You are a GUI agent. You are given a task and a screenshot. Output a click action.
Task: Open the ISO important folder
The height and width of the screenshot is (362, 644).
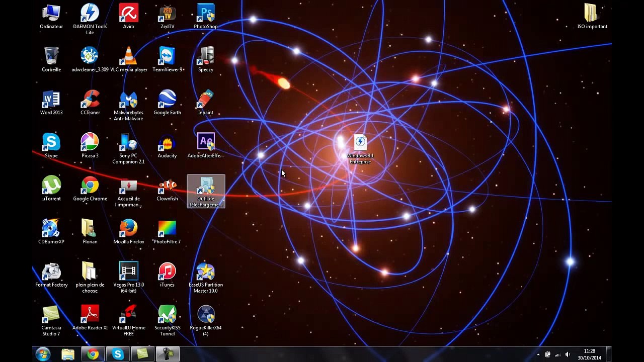(x=592, y=17)
